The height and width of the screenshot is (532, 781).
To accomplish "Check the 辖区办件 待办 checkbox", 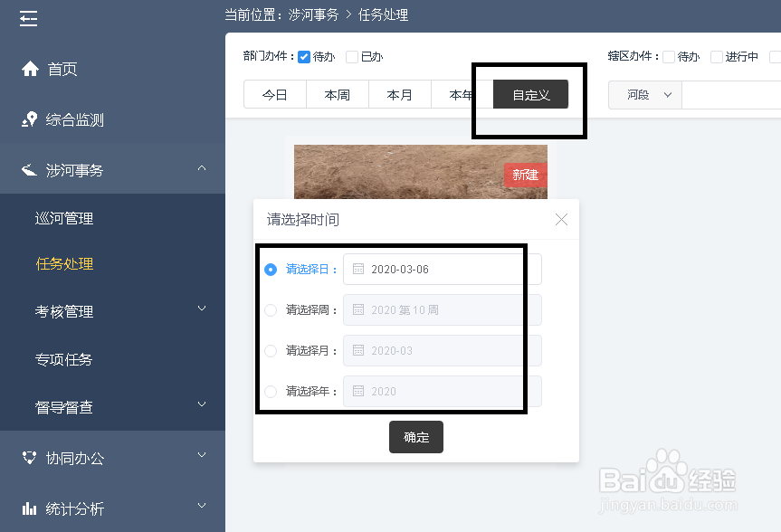I will 669,57.
